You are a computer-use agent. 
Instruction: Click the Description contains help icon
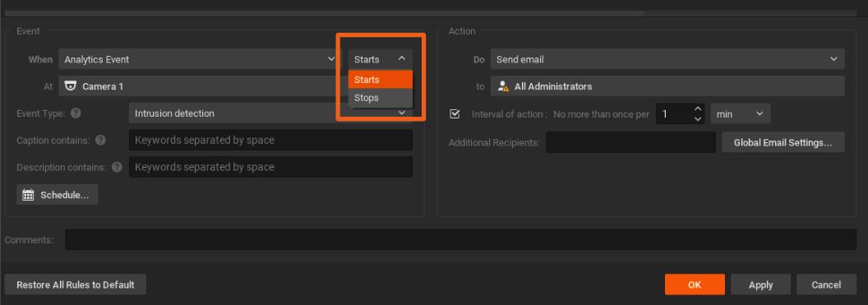pos(117,167)
